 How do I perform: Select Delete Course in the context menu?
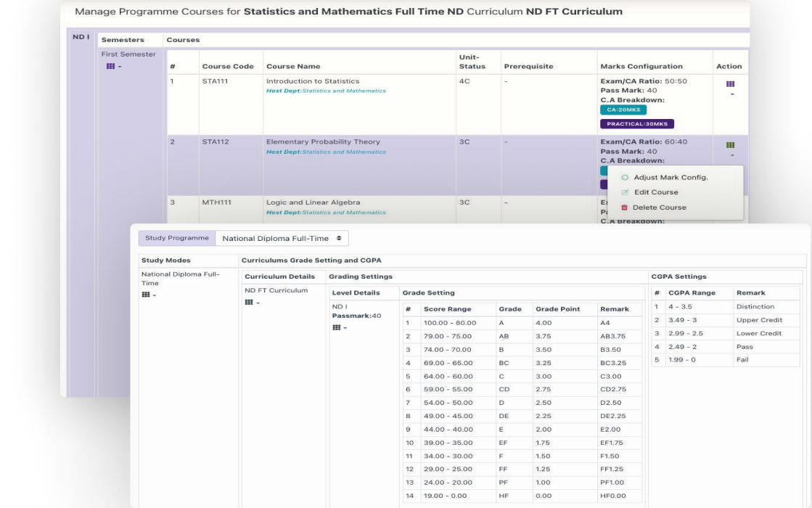[x=659, y=208]
